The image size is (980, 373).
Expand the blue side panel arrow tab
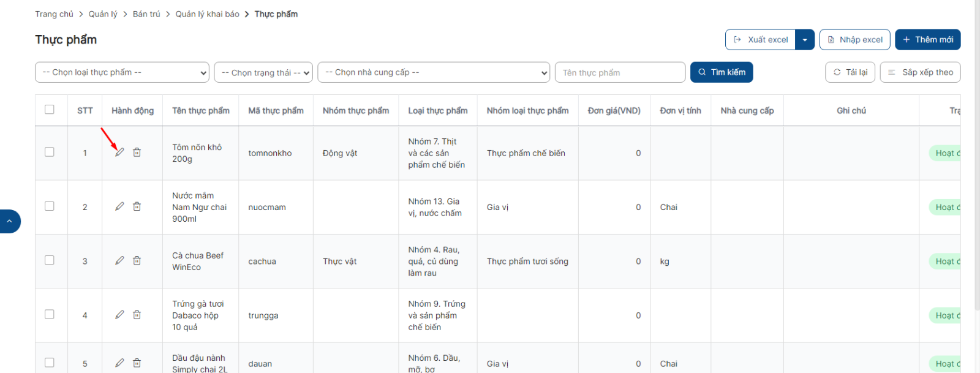pos(9,221)
